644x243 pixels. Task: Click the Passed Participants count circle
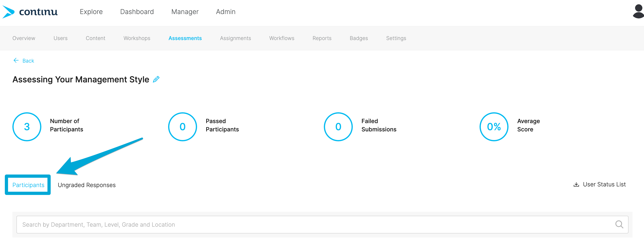(183, 127)
